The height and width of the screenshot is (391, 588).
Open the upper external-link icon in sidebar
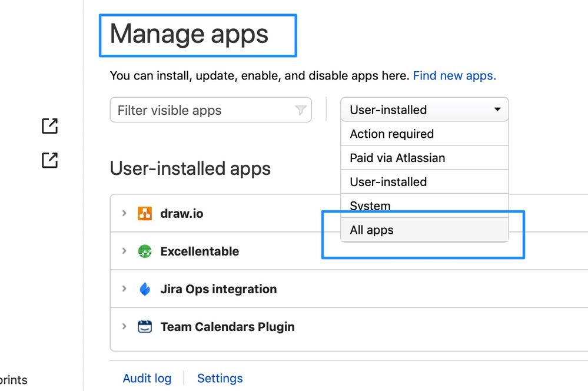[x=49, y=125]
